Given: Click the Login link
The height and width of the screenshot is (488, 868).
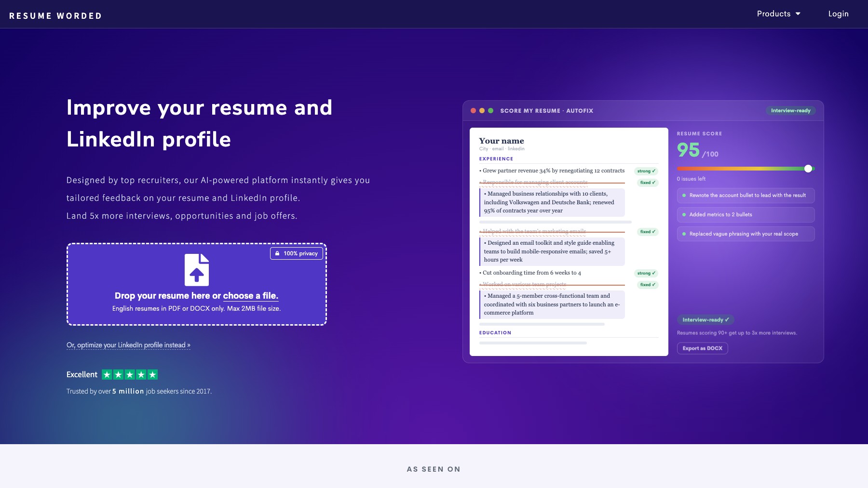Looking at the screenshot, I should pos(838,14).
